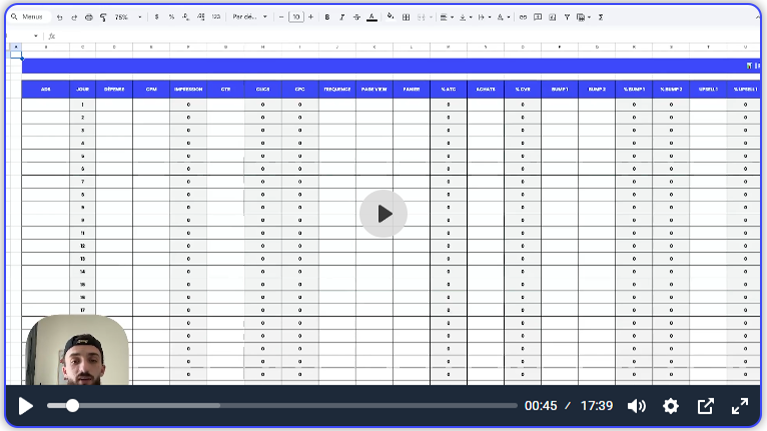Mute the video with the speaker icon

click(636, 406)
